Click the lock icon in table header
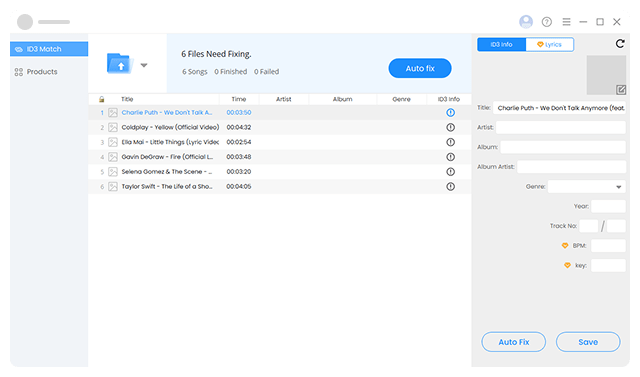This screenshot has width=640, height=377. [x=102, y=99]
